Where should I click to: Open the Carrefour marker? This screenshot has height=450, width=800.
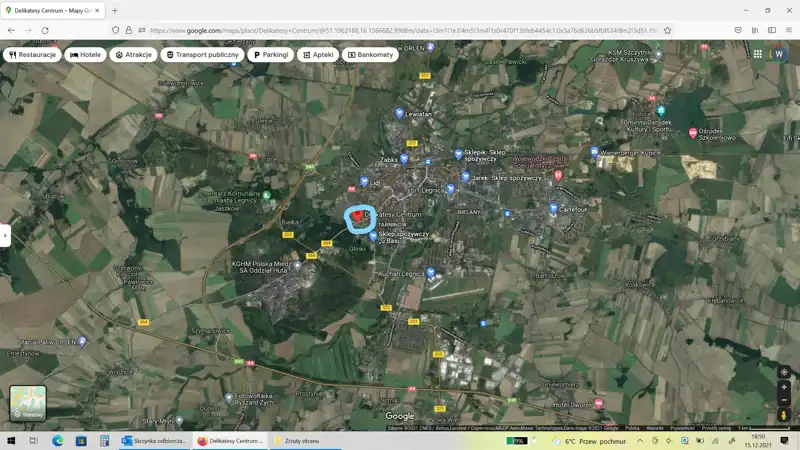553,208
